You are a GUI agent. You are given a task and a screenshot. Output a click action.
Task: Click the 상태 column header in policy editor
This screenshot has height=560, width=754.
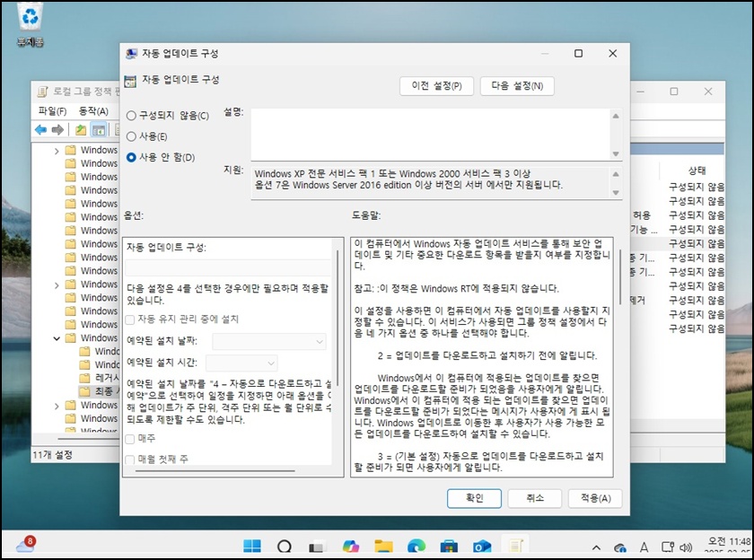point(697,171)
